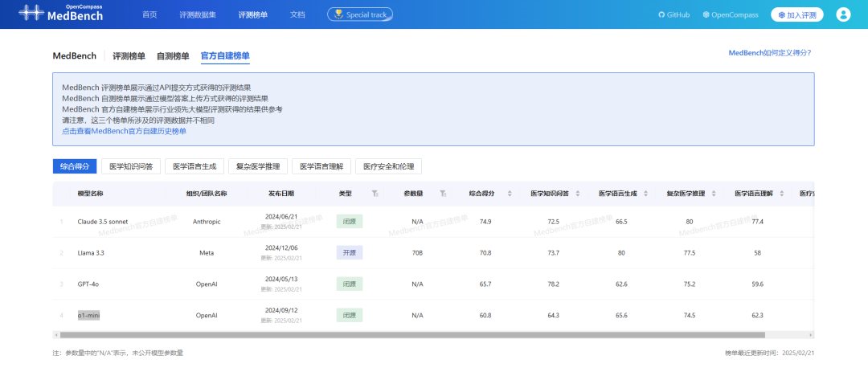Select the 医学知识问答 category button
The height and width of the screenshot is (376, 868).
[x=131, y=166]
